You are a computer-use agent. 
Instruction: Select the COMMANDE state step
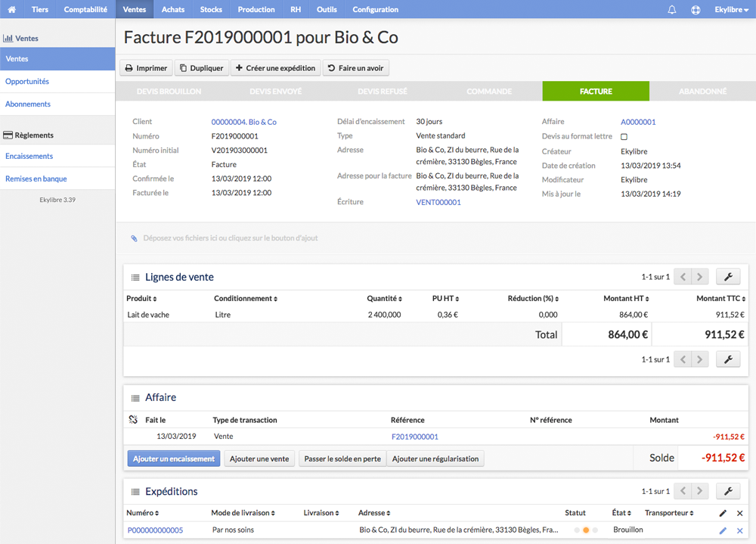tap(489, 92)
